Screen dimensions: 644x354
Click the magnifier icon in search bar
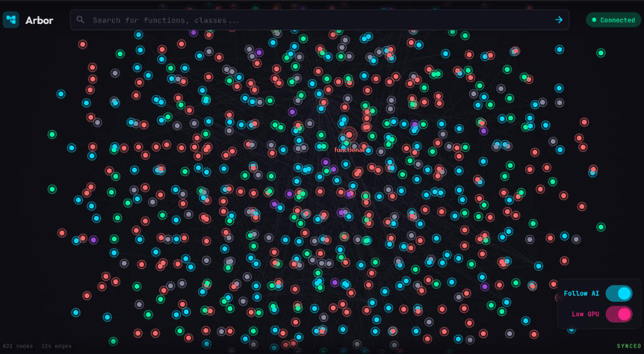tap(80, 19)
